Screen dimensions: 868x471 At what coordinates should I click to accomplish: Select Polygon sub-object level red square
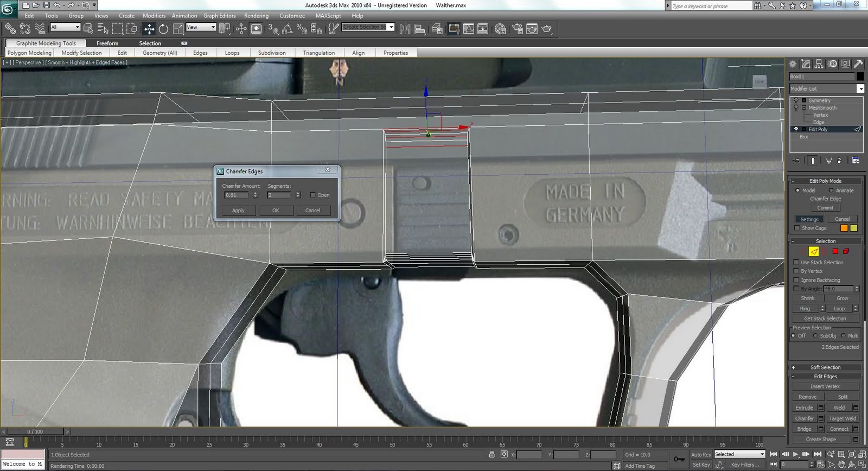pyautogui.click(x=835, y=251)
